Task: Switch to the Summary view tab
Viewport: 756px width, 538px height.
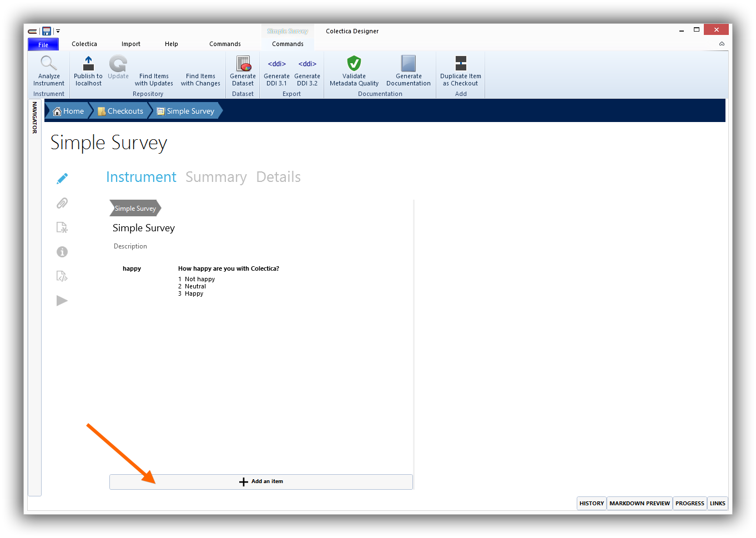Action: [x=216, y=177]
